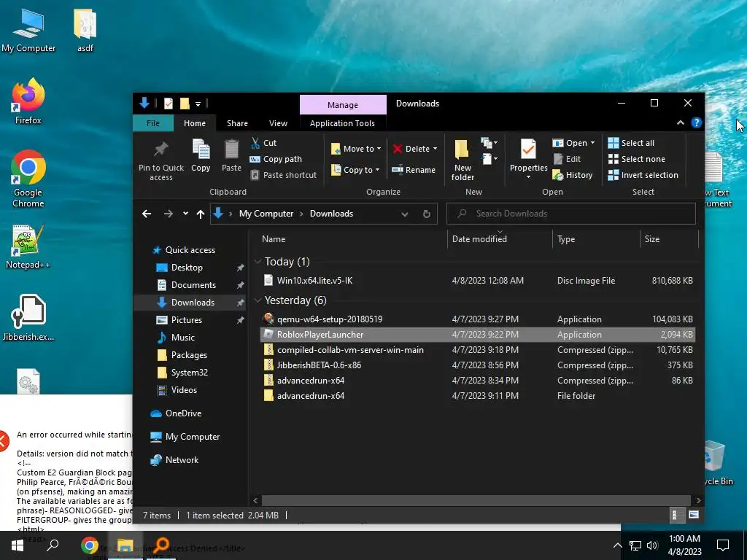Click Invert selection in the ribbon
Screen dimensions: 747x560
click(x=643, y=175)
